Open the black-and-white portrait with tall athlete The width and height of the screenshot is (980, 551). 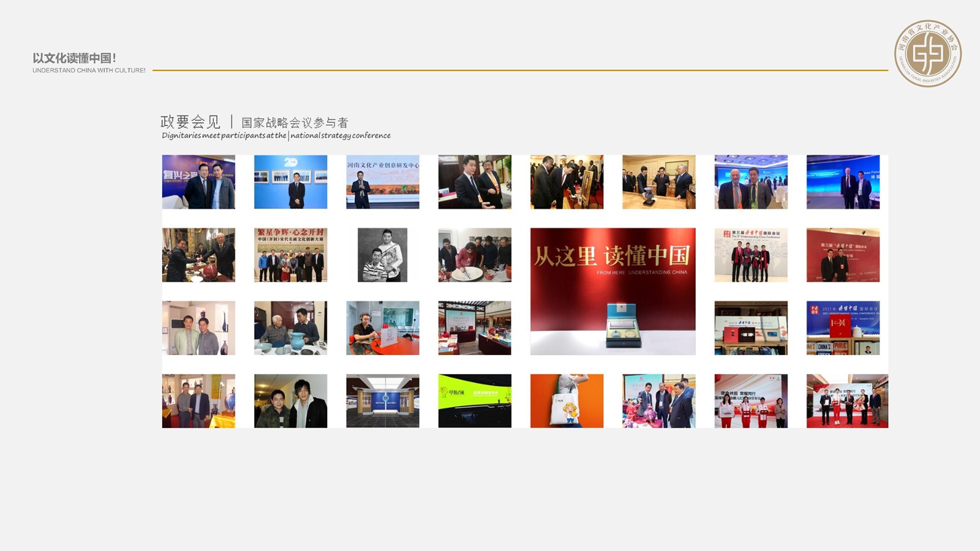click(383, 255)
